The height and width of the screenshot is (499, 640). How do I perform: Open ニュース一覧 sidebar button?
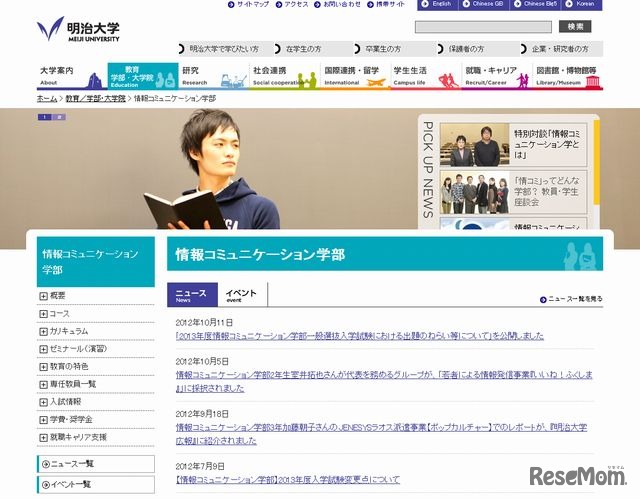point(96,464)
